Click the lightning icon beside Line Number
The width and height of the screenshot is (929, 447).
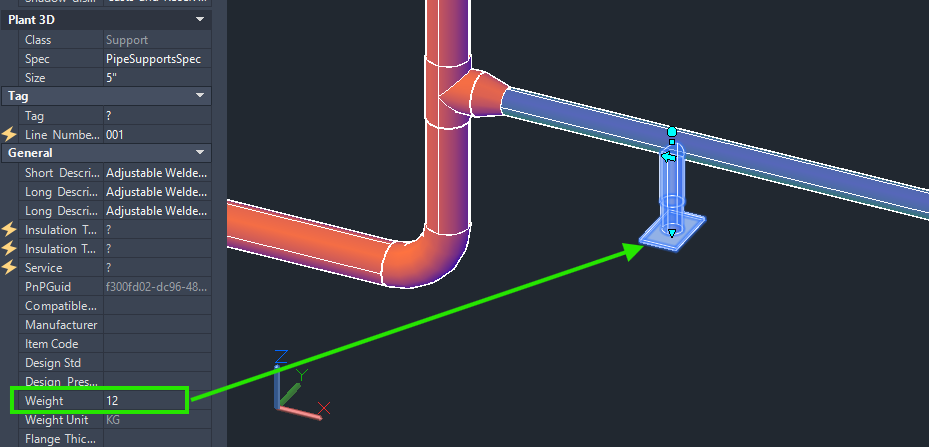pyautogui.click(x=9, y=135)
